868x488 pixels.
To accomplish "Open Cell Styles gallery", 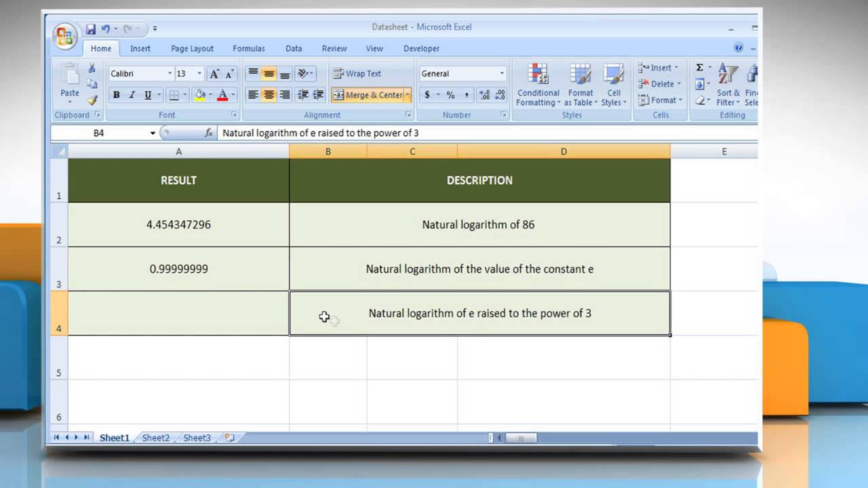I will pos(614,85).
